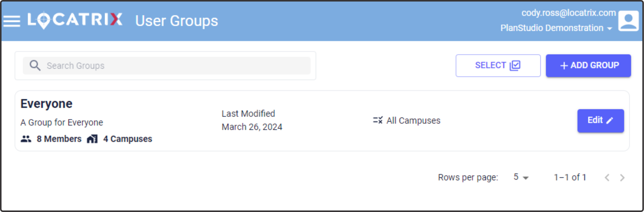Screen dimensions: 644x212
Task: Go to the previous page arrow
Action: click(x=607, y=178)
